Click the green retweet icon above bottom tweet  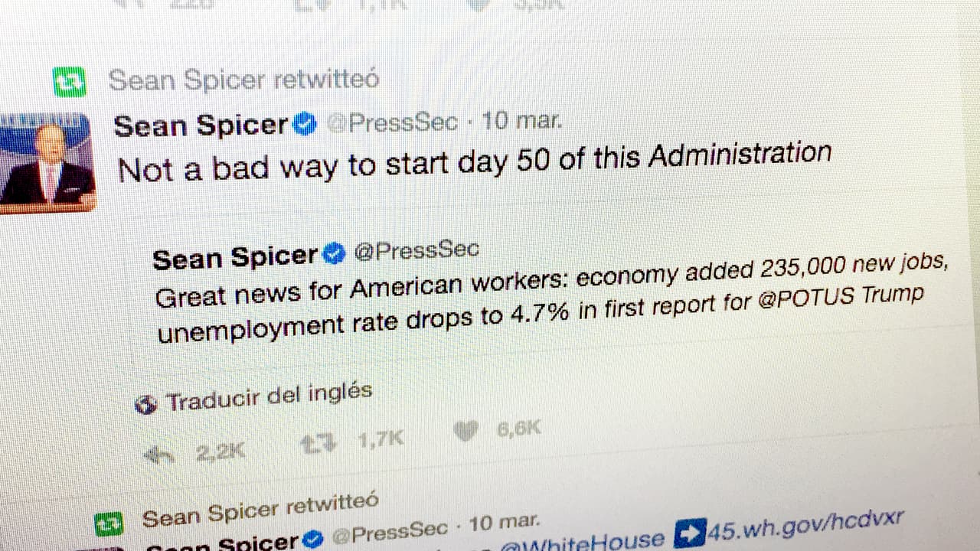109,524
